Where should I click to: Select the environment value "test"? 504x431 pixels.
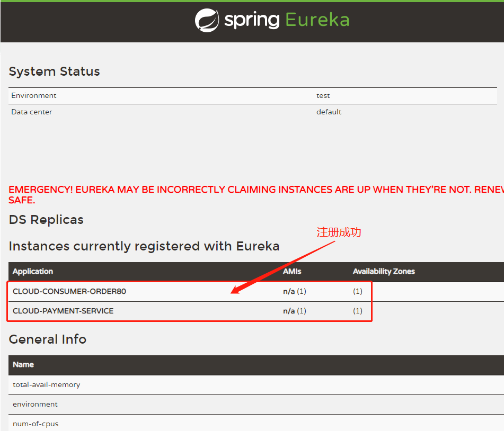(x=323, y=96)
